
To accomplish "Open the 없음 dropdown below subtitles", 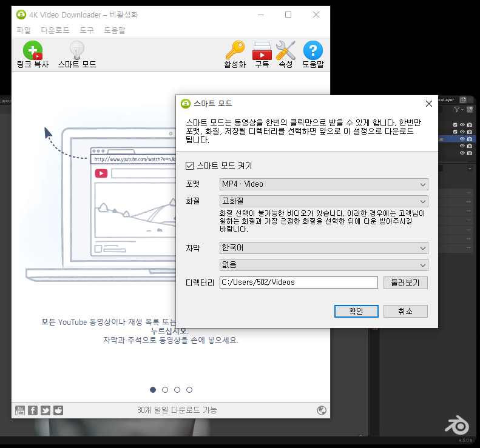I will (x=324, y=265).
